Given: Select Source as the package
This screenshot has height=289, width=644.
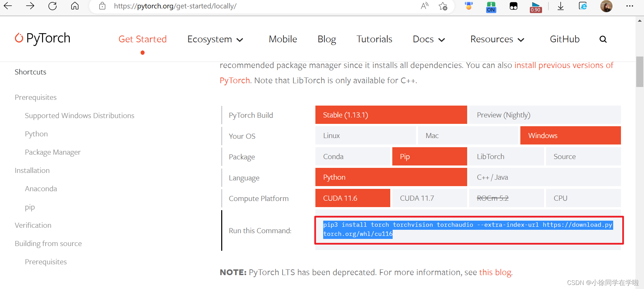Looking at the screenshot, I should coord(583,156).
